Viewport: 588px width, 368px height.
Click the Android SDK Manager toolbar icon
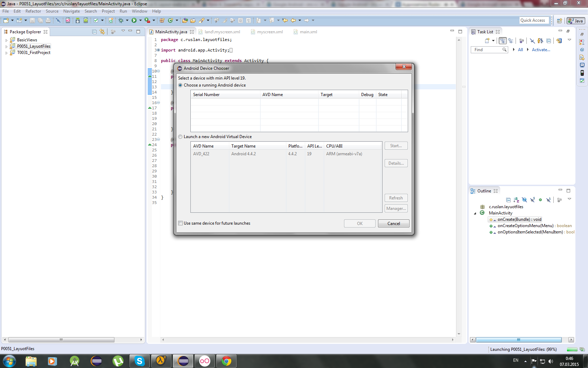point(78,21)
